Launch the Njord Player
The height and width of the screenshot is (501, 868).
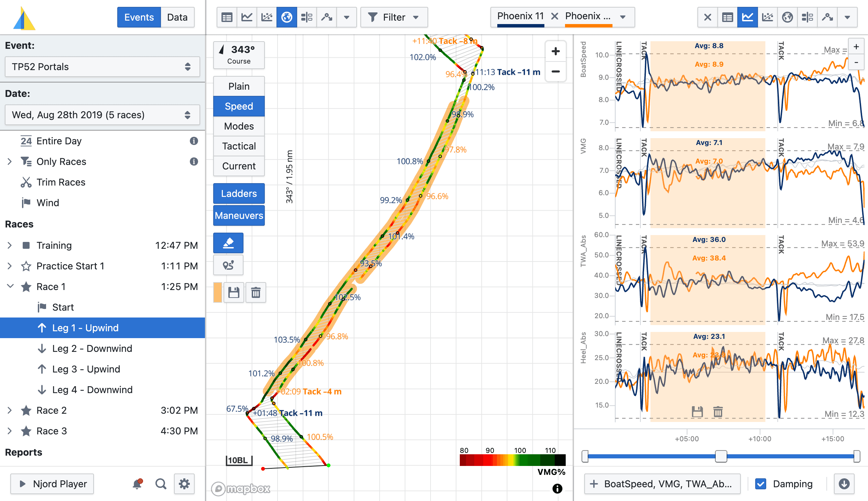(52, 483)
